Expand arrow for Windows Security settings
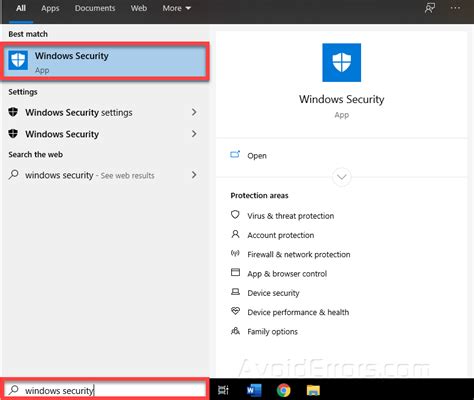Screen dimensions: 474x400 (194, 112)
